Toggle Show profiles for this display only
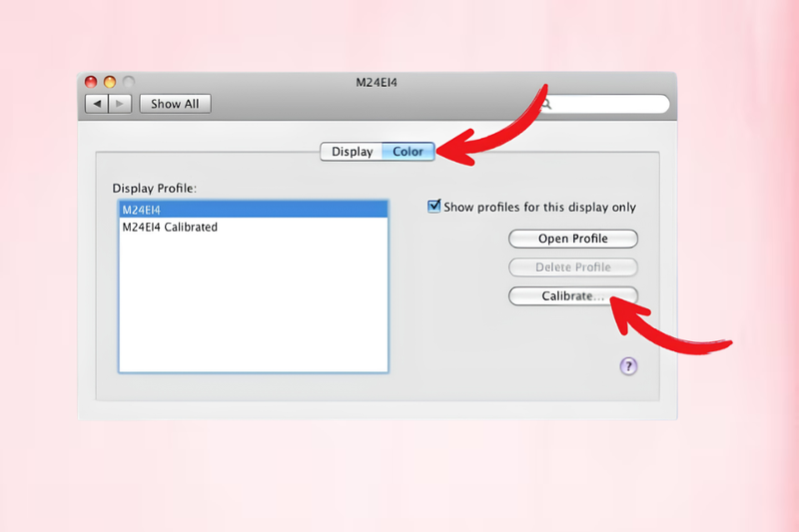Image resolution: width=799 pixels, height=532 pixels. (434, 207)
